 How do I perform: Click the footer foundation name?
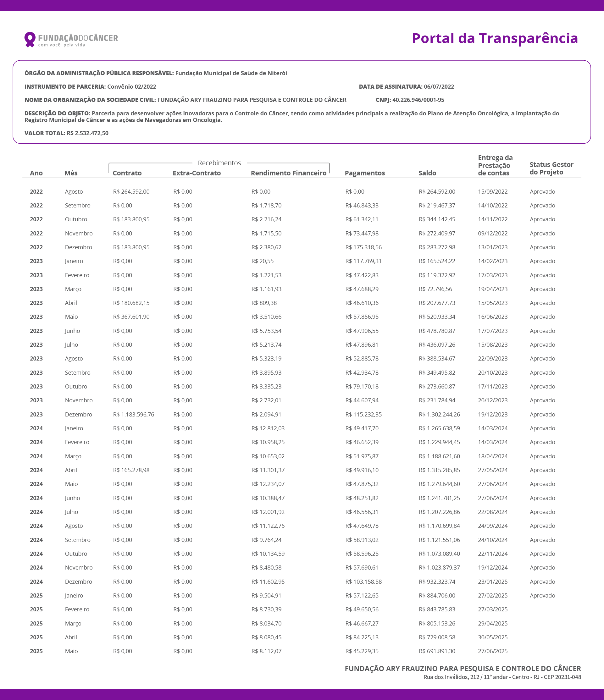point(463,669)
